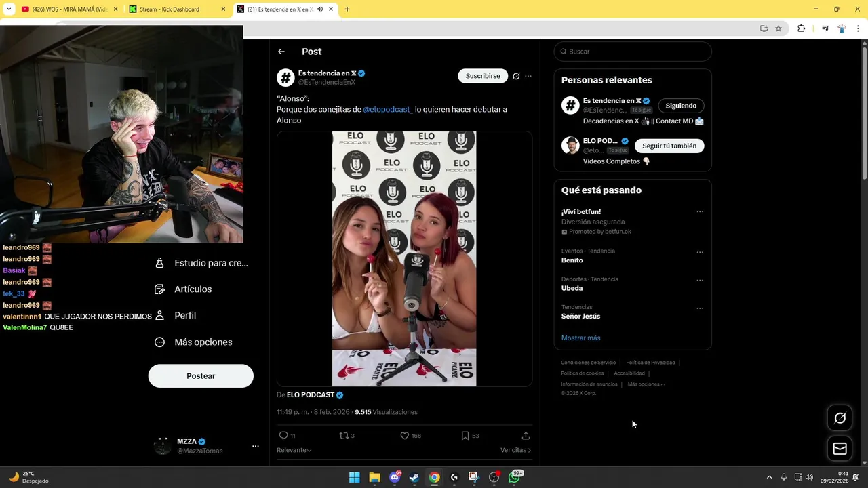Open Perfil in the sidebar
The image size is (868, 488).
(x=175, y=316)
